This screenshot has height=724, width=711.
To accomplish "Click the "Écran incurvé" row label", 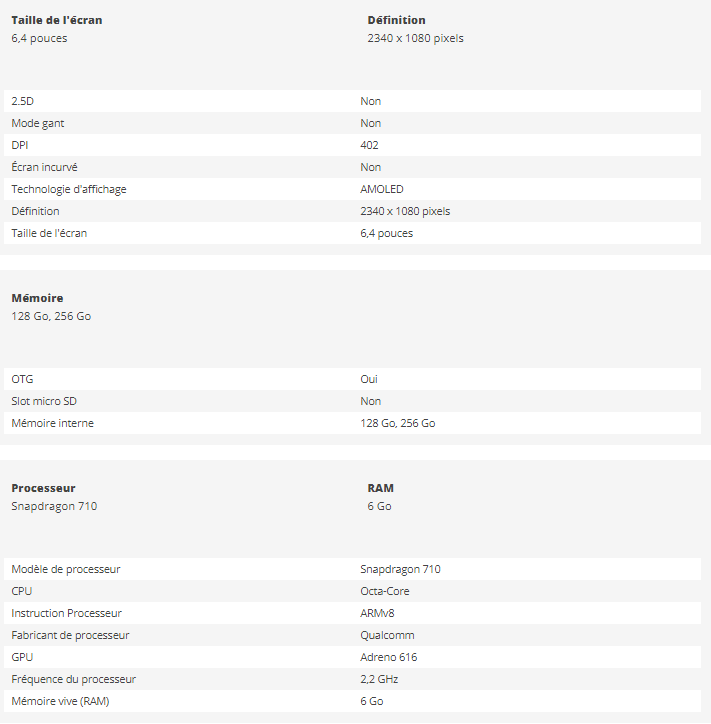I will click(44, 167).
